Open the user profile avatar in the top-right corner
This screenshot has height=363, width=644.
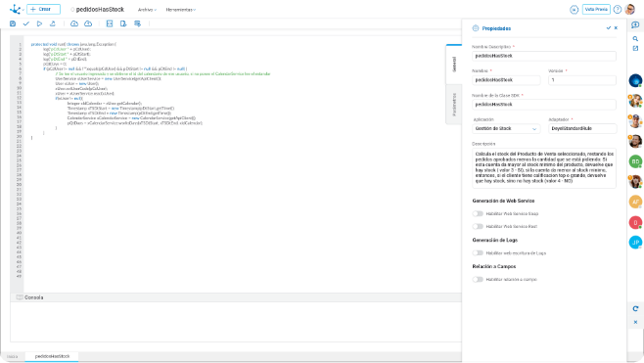click(629, 9)
